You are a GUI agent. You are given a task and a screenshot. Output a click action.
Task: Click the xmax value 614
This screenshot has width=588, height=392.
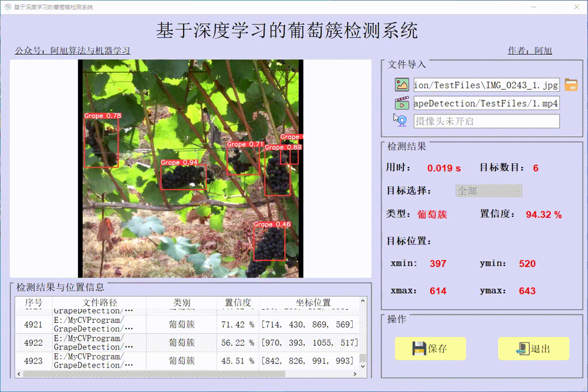click(438, 291)
